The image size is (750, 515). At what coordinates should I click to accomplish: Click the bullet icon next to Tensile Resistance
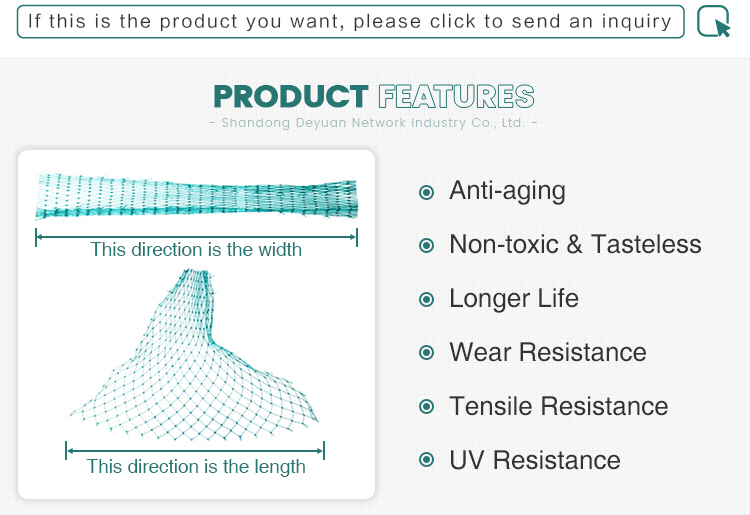coord(426,407)
